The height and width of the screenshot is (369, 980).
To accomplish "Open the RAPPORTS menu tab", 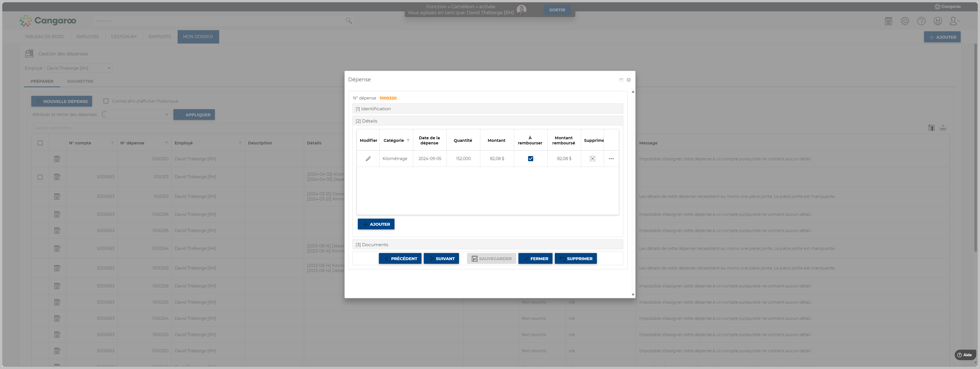I will coord(159,37).
